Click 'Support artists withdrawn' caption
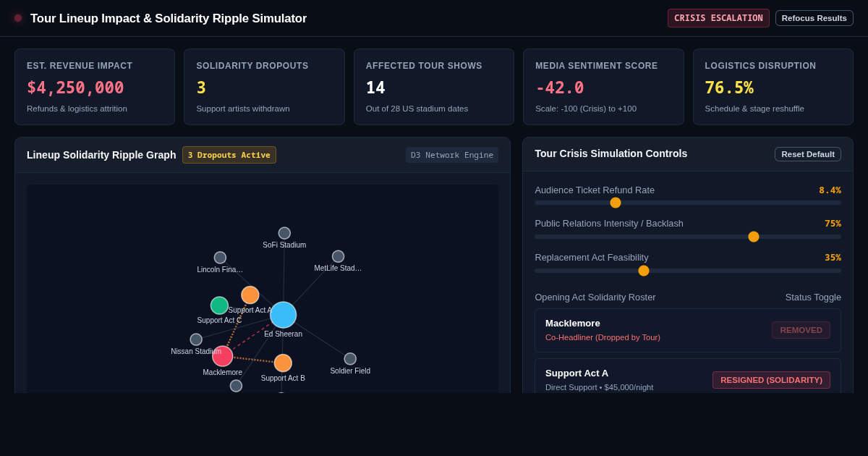The height and width of the screenshot is (456, 868). tap(243, 109)
